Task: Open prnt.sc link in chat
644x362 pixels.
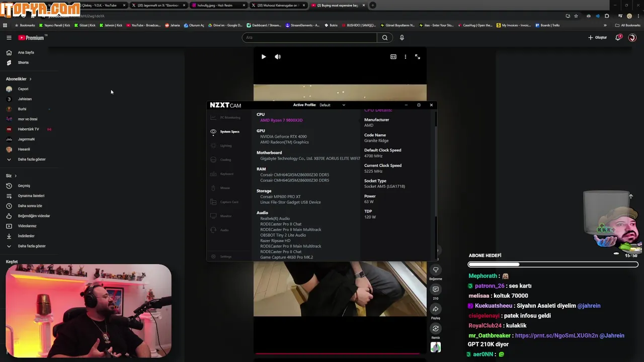Action: (556, 336)
